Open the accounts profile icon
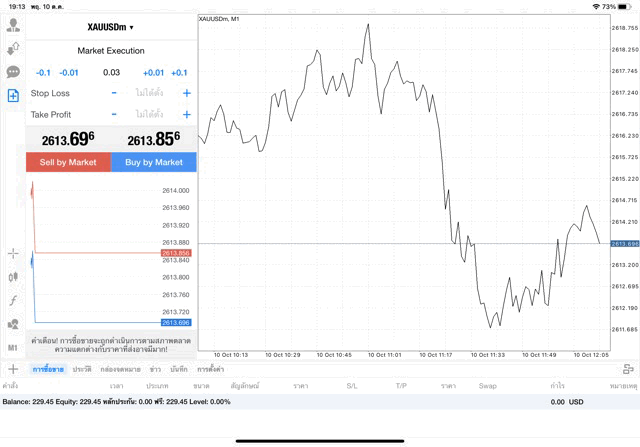The image size is (640, 447). coord(13,25)
